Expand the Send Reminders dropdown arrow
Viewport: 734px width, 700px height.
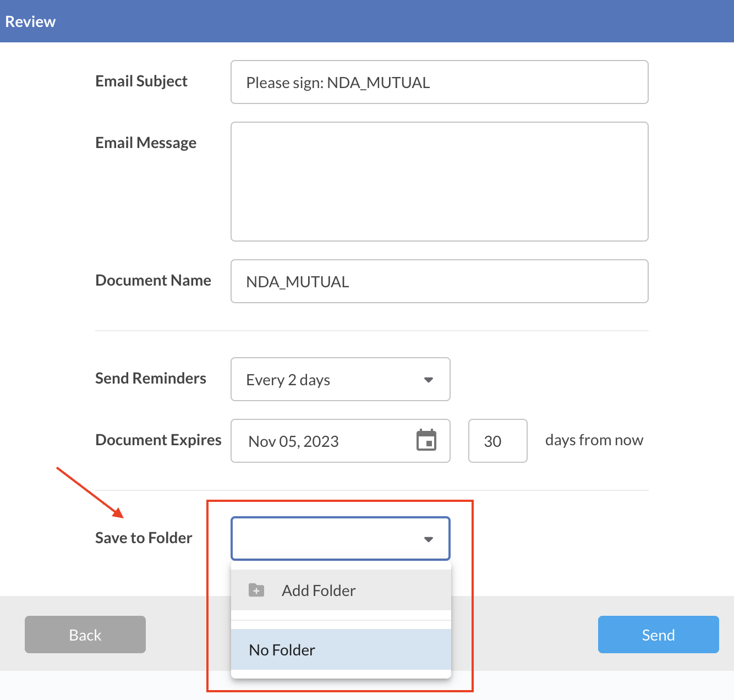[x=428, y=380]
